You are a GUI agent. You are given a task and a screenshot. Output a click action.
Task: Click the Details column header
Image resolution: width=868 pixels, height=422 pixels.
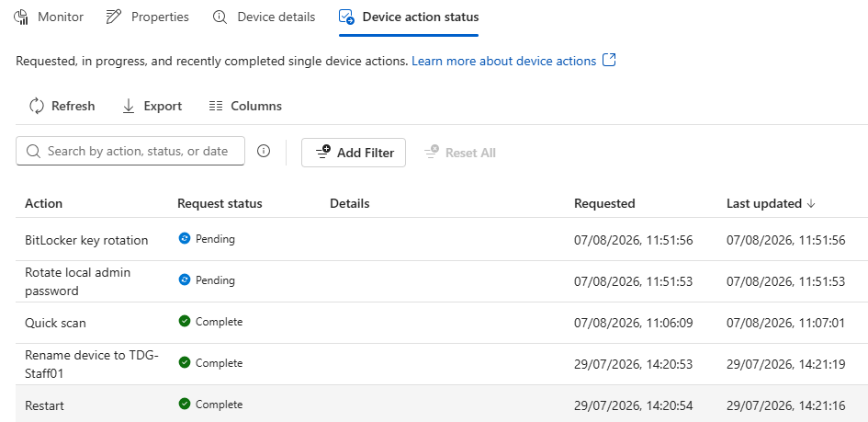[349, 203]
